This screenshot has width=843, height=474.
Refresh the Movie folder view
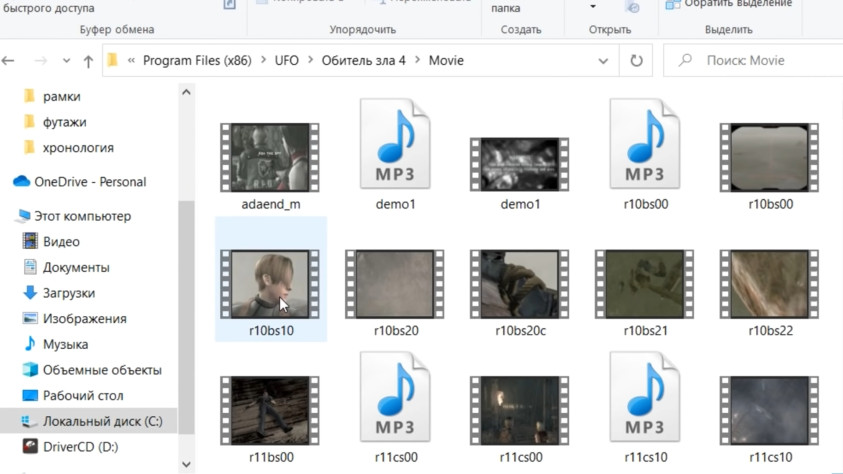click(x=636, y=61)
